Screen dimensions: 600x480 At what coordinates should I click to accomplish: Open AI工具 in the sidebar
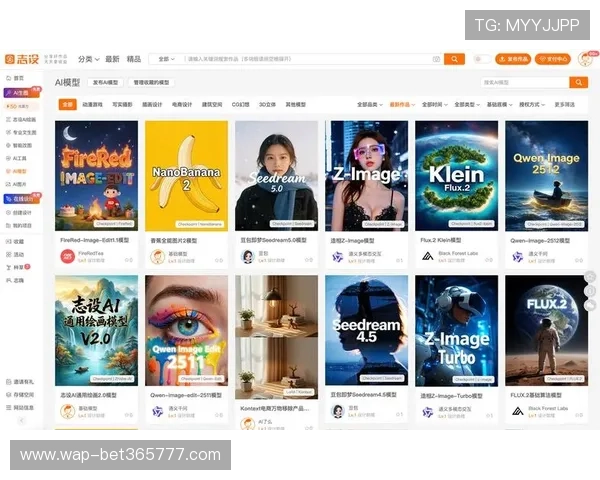tap(16, 158)
